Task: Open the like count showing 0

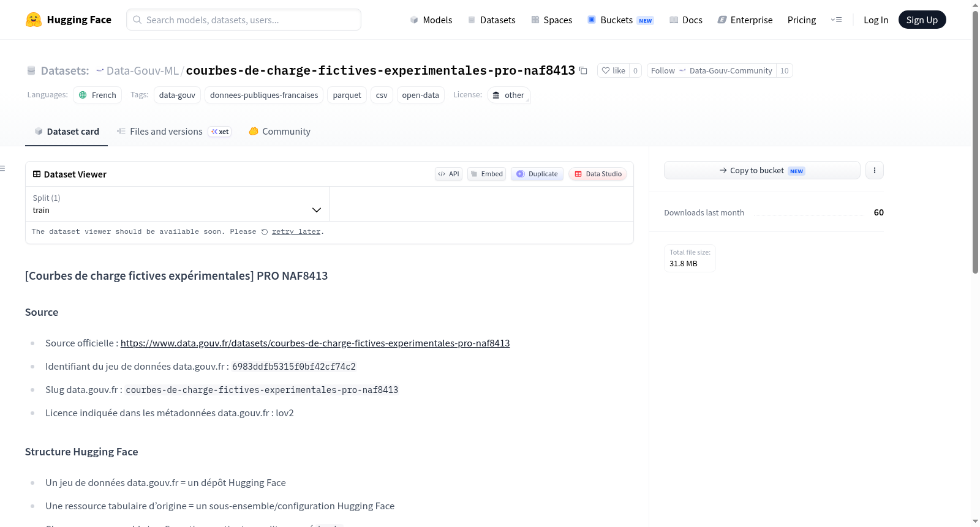Action: (635, 71)
